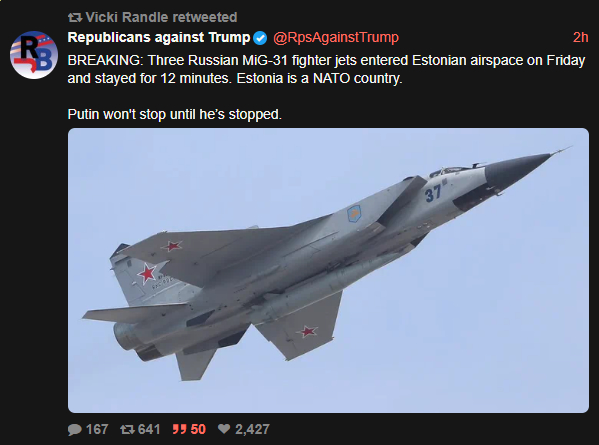Image resolution: width=599 pixels, height=445 pixels.
Task: Click the BREAKING tweet text
Action: coord(327,69)
